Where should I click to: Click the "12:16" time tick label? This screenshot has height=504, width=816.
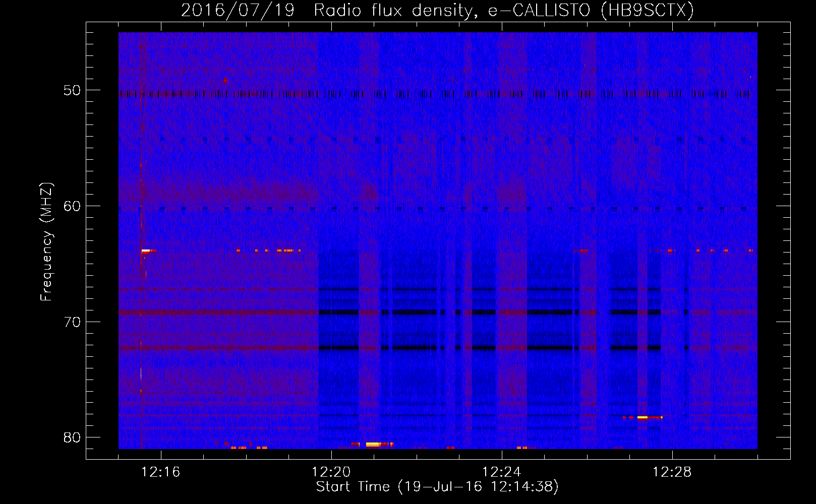pyautogui.click(x=161, y=472)
